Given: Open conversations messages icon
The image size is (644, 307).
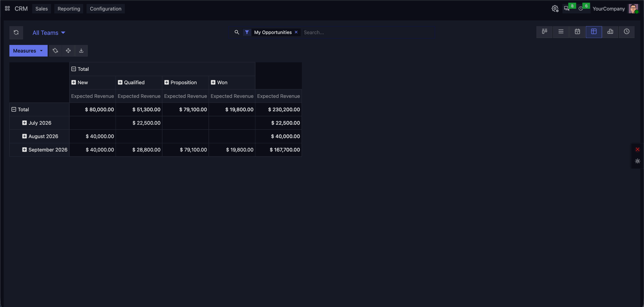Looking at the screenshot, I should click(x=567, y=9).
